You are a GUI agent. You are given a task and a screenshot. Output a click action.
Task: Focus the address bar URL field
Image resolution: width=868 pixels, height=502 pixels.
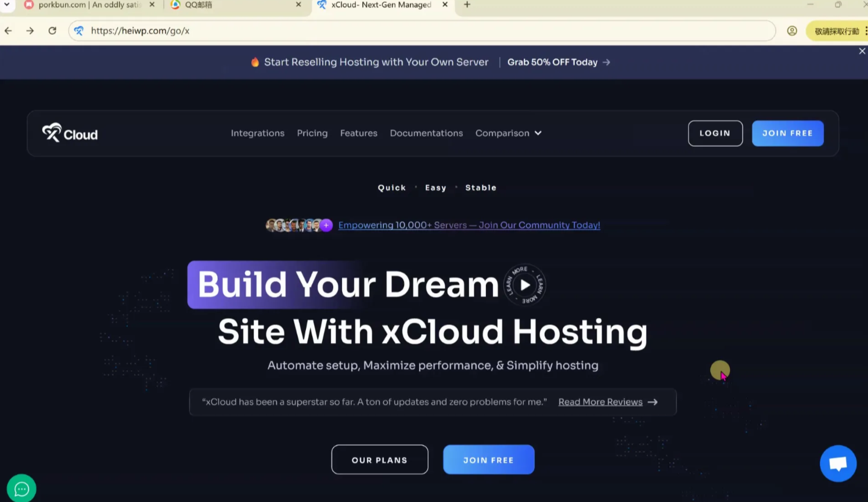pyautogui.click(x=406, y=31)
